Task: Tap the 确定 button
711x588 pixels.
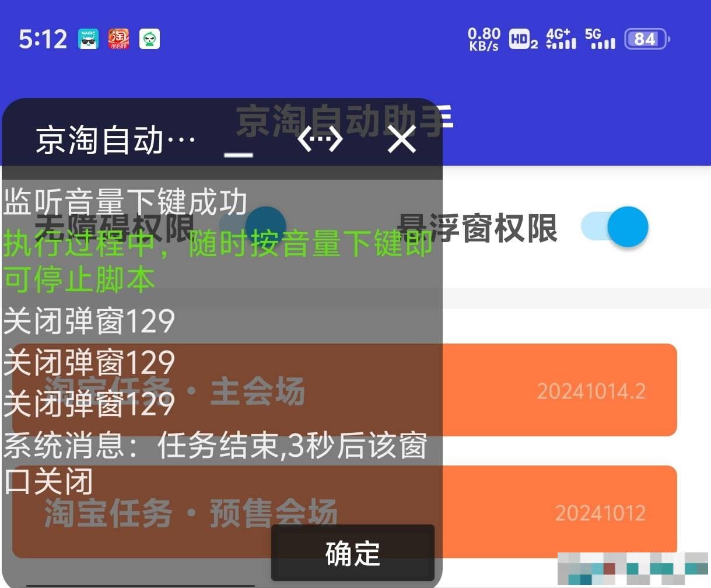Action: click(353, 553)
